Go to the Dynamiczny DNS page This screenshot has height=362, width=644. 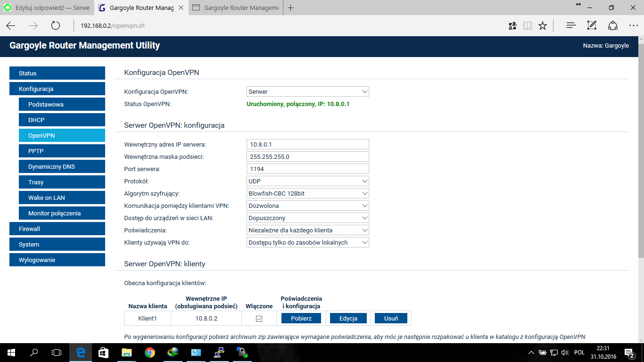(x=62, y=166)
